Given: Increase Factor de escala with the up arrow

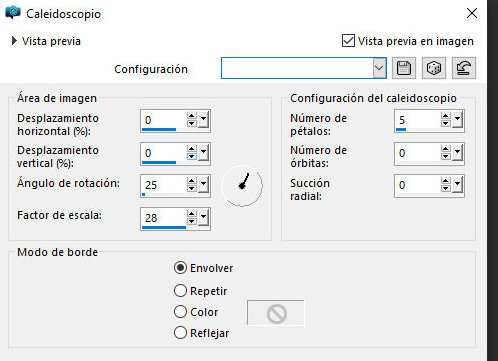Looking at the screenshot, I should point(191,215).
